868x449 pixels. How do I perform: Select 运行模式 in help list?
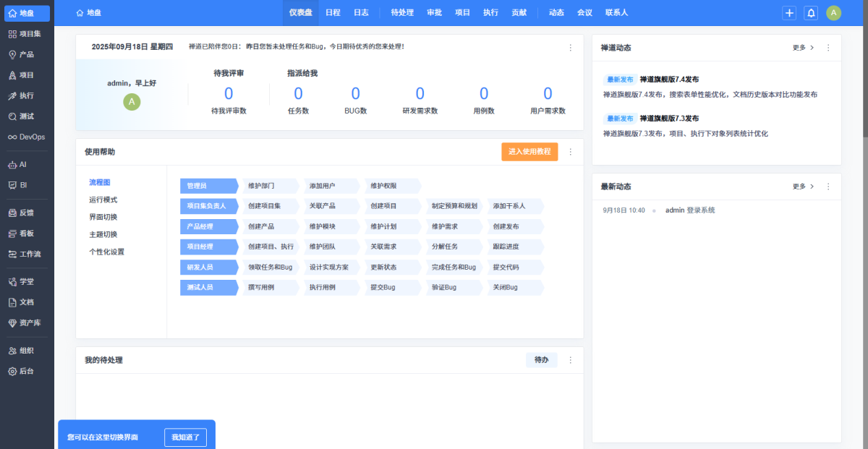[x=103, y=200]
